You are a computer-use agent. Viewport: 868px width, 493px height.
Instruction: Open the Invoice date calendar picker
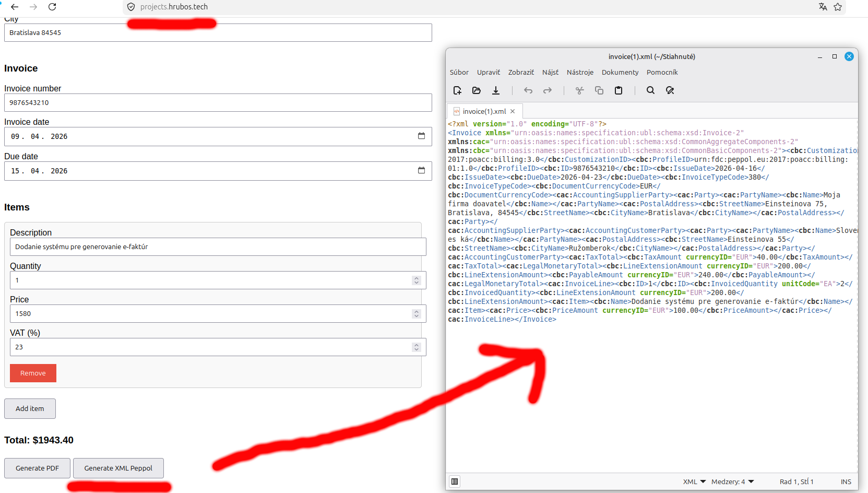click(421, 136)
